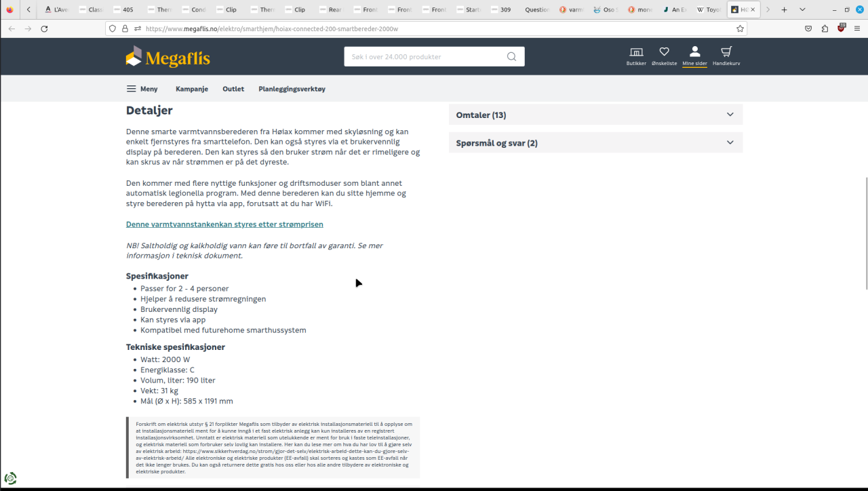Switch to the An E tab
Screen dimensions: 868x491
tap(674, 9)
